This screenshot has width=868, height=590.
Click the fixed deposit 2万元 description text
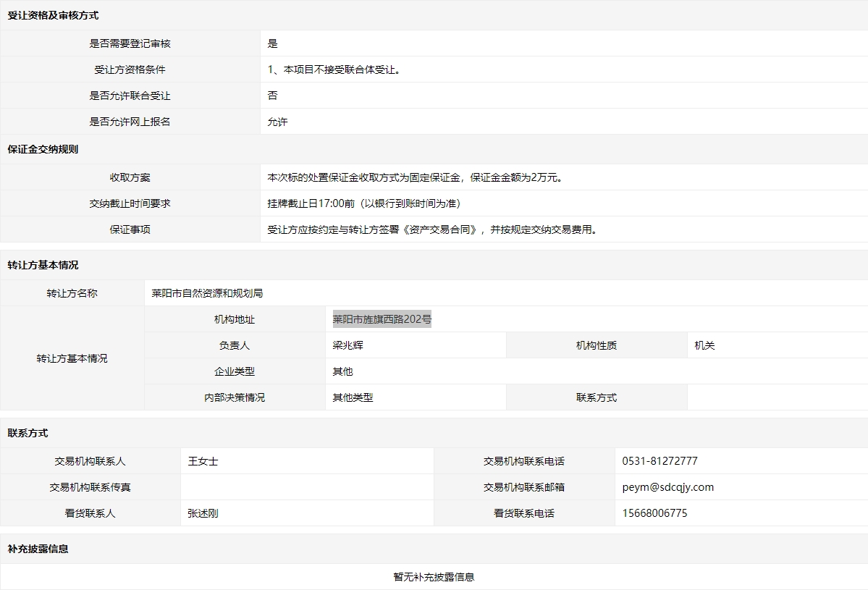click(x=415, y=177)
